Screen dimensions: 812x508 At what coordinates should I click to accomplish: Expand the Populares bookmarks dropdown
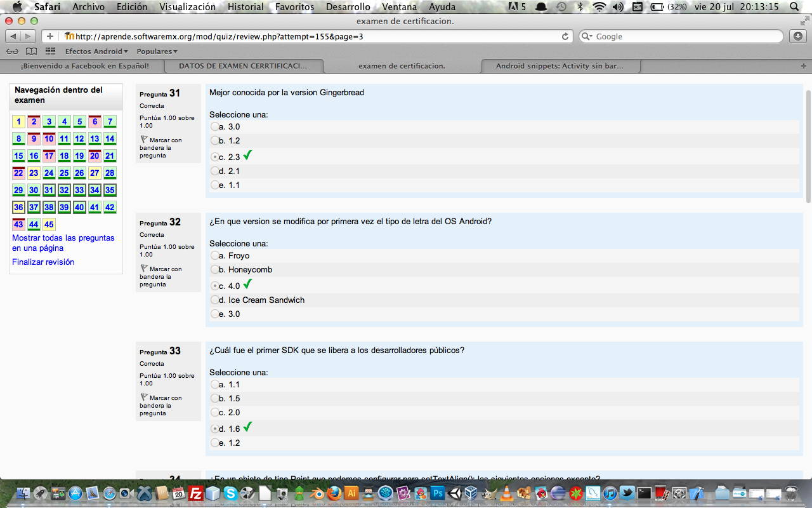[157, 51]
